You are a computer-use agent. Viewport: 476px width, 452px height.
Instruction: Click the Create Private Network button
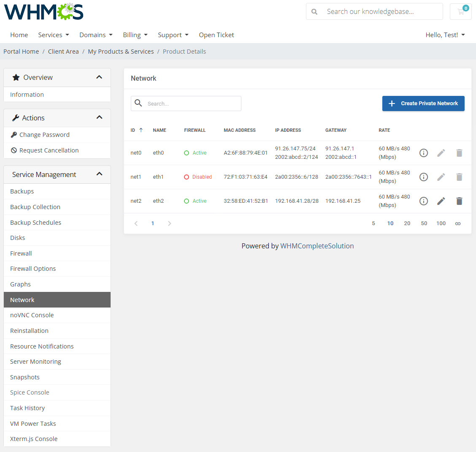tap(423, 103)
